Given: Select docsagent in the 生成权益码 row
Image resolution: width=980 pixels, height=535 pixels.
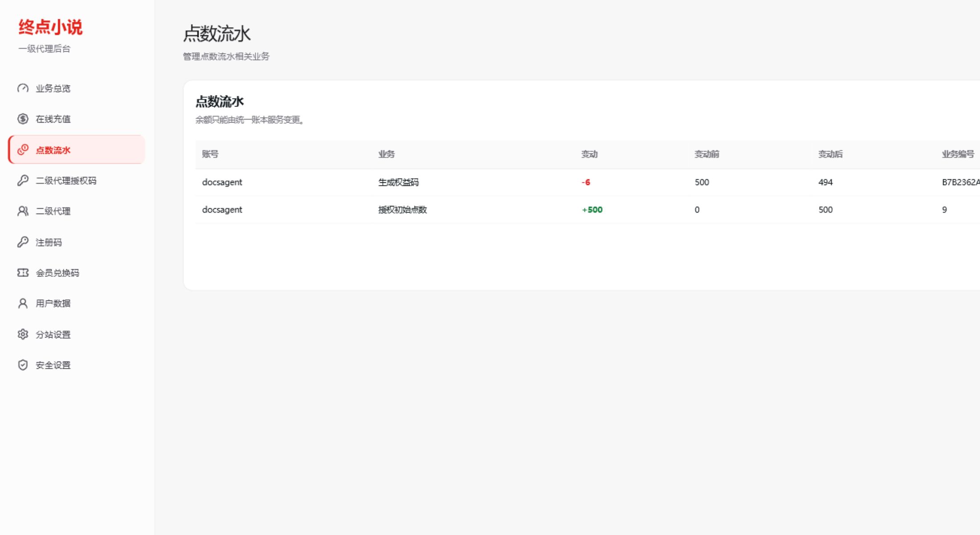Looking at the screenshot, I should pos(222,182).
